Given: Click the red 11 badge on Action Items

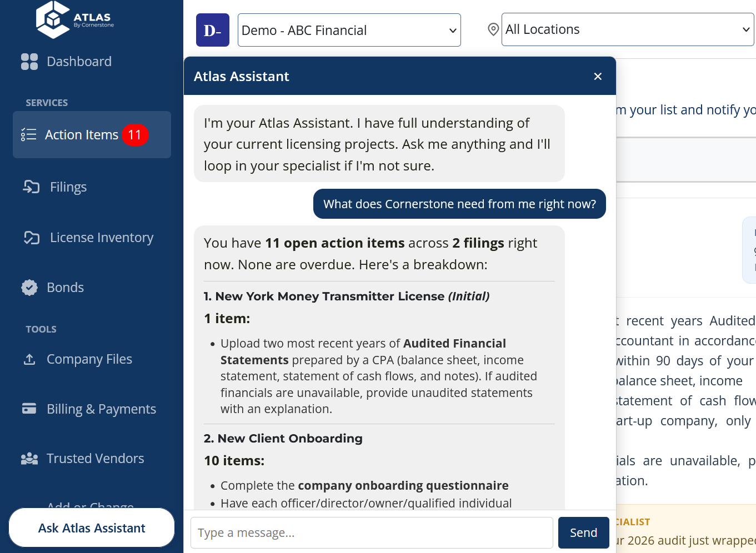Looking at the screenshot, I should [135, 135].
